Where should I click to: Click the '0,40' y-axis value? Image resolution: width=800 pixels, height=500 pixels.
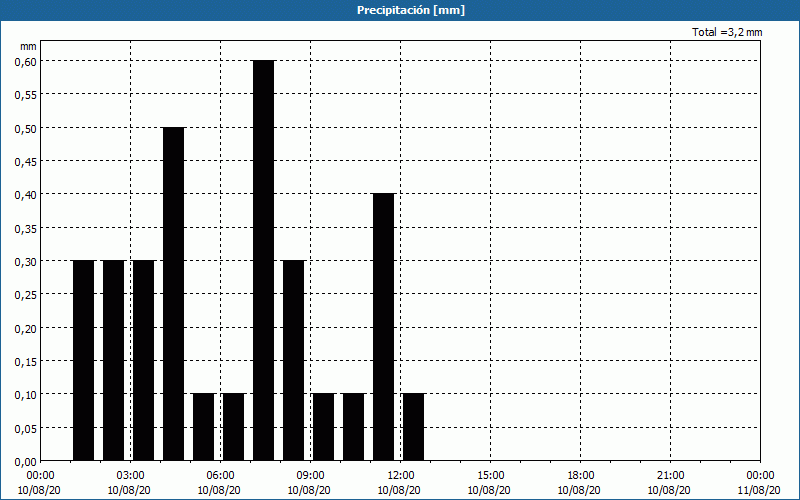pyautogui.click(x=25, y=194)
